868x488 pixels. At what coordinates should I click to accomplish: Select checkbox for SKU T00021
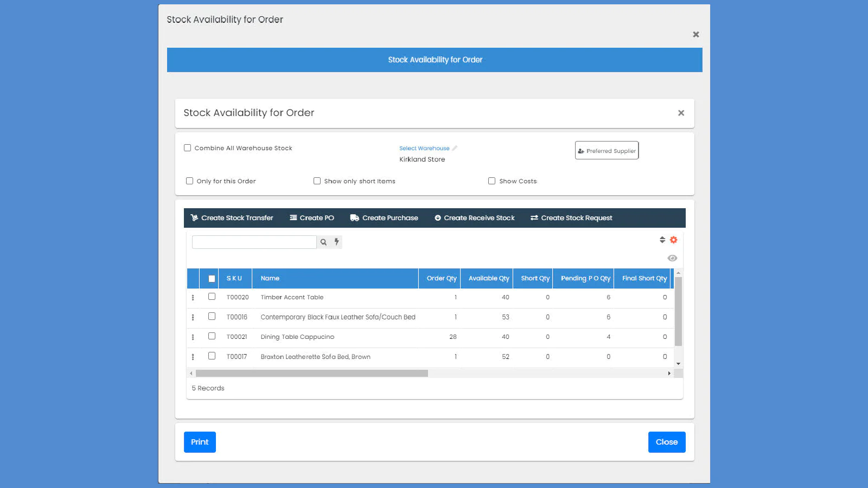tap(212, 336)
